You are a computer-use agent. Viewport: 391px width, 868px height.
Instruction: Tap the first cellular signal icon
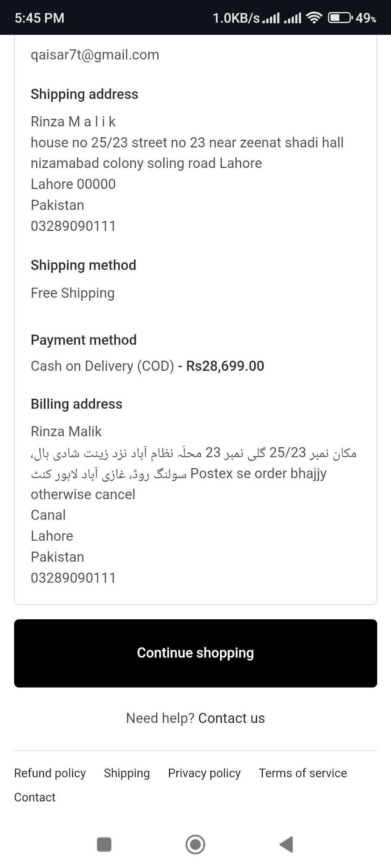coord(271,18)
